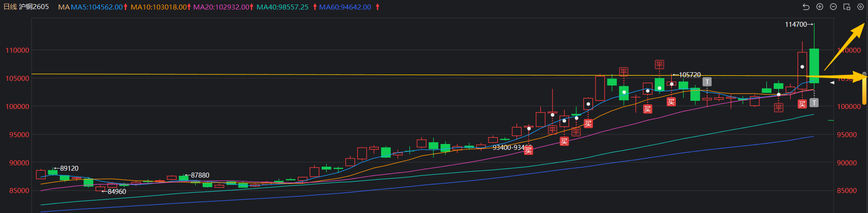
Task: Click the MA20:102932.00 indicator value
Action: click(221, 7)
